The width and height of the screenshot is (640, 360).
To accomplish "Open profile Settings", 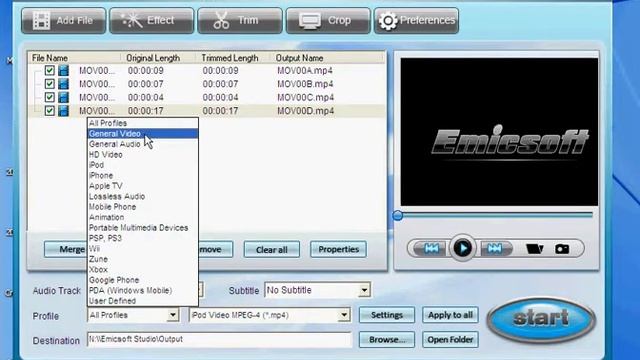I will click(x=387, y=315).
